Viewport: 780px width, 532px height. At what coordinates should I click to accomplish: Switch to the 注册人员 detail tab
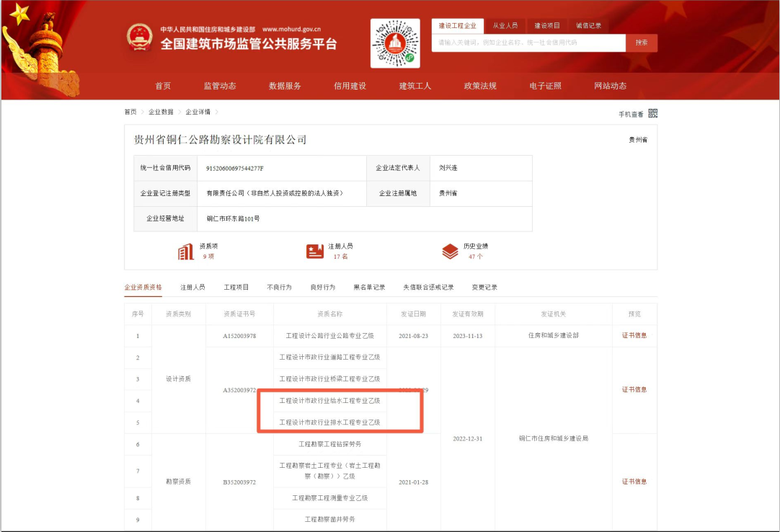point(192,287)
